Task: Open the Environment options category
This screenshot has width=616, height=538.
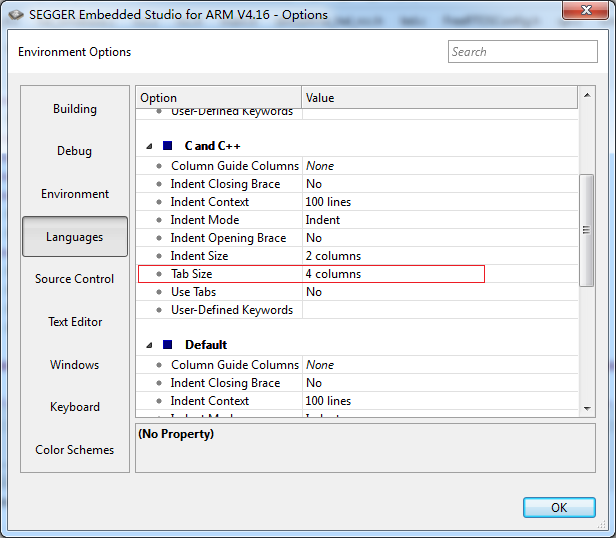Action: click(x=75, y=194)
